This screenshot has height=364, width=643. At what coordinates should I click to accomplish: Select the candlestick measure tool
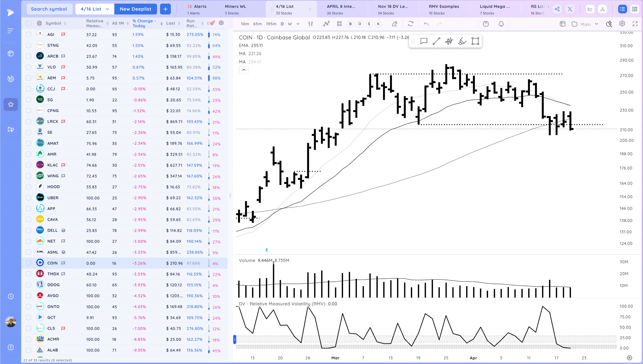click(x=449, y=41)
